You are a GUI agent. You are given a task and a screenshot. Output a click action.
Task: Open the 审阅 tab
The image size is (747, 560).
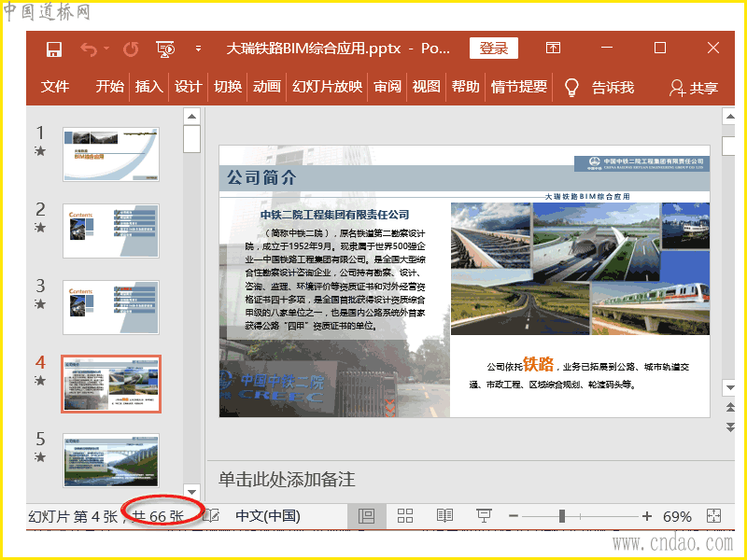click(388, 87)
